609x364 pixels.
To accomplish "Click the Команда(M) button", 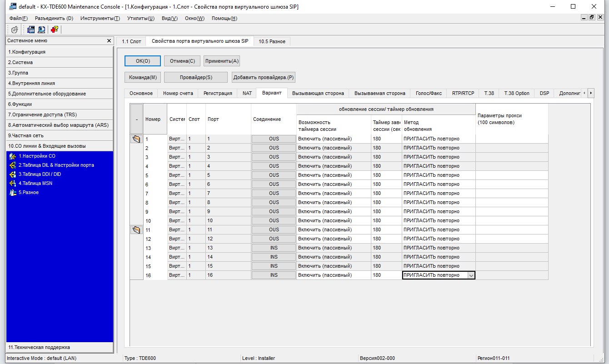I will click(x=143, y=77).
